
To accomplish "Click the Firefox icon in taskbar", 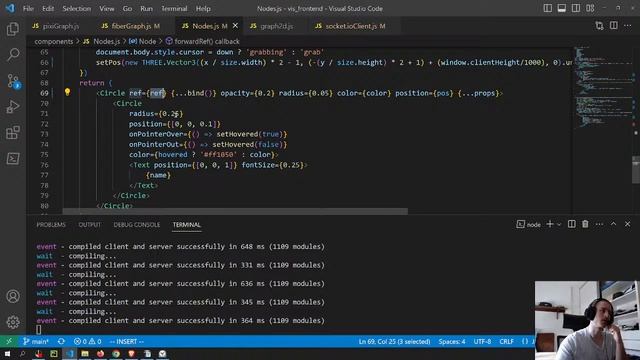I will pyautogui.click(x=100, y=353).
